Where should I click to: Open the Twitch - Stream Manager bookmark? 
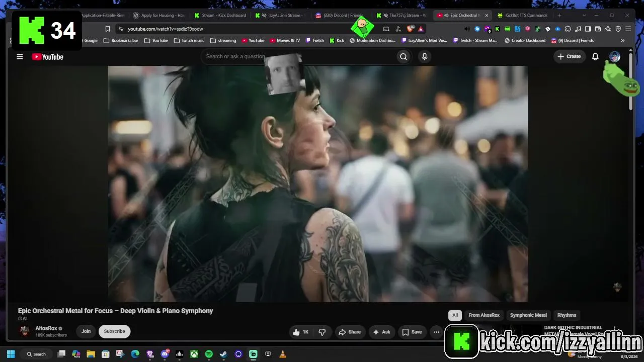475,41
